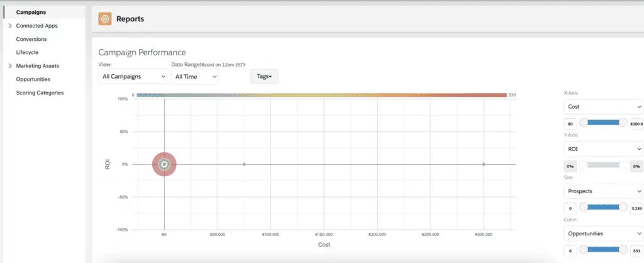
Task: Select Opportunities in the sidebar
Action: click(33, 79)
